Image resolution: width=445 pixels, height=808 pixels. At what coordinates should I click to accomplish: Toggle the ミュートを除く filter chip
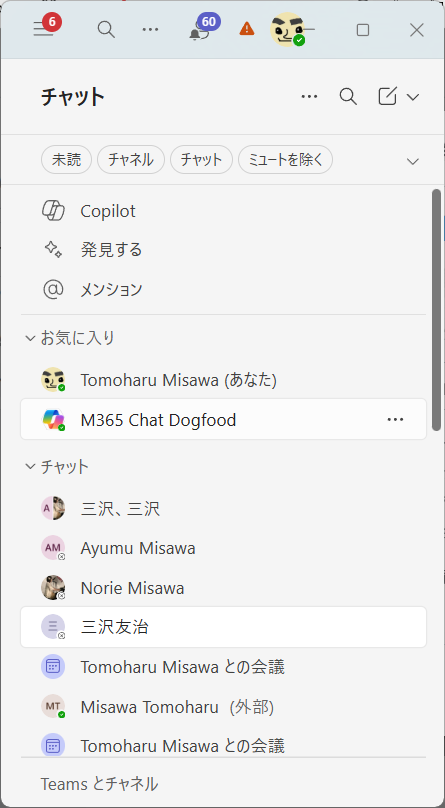[x=285, y=160]
